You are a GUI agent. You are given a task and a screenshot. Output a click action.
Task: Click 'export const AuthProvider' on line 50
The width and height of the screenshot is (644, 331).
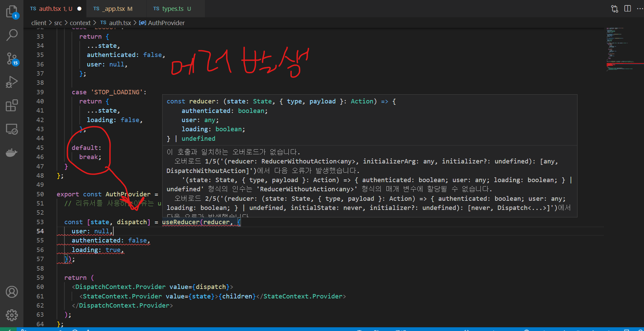[103, 194]
